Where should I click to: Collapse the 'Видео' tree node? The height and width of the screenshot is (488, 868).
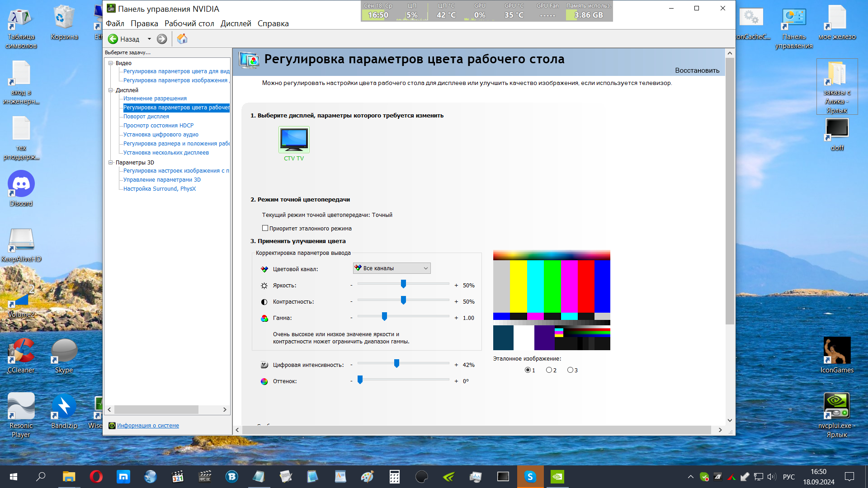click(x=110, y=63)
